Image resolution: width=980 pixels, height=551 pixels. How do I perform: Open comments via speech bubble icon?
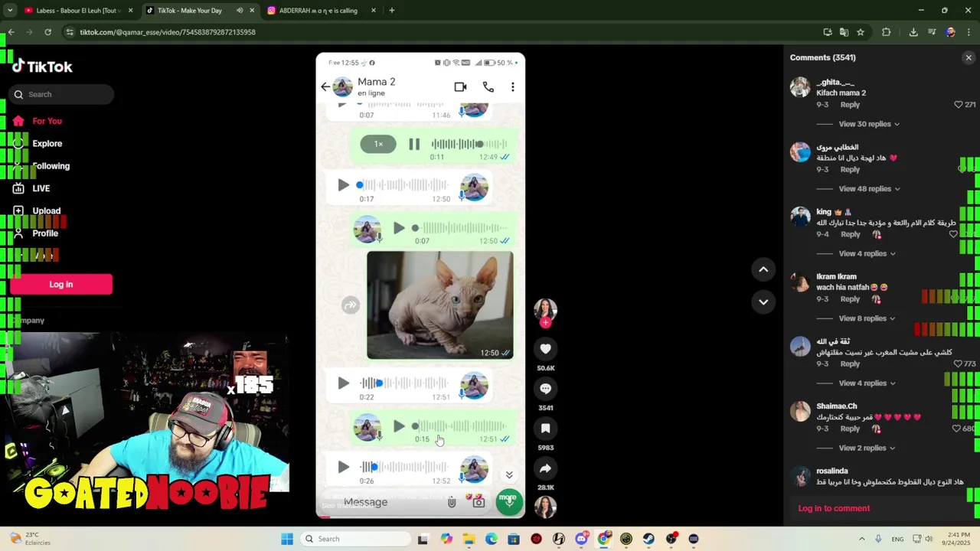click(x=545, y=389)
